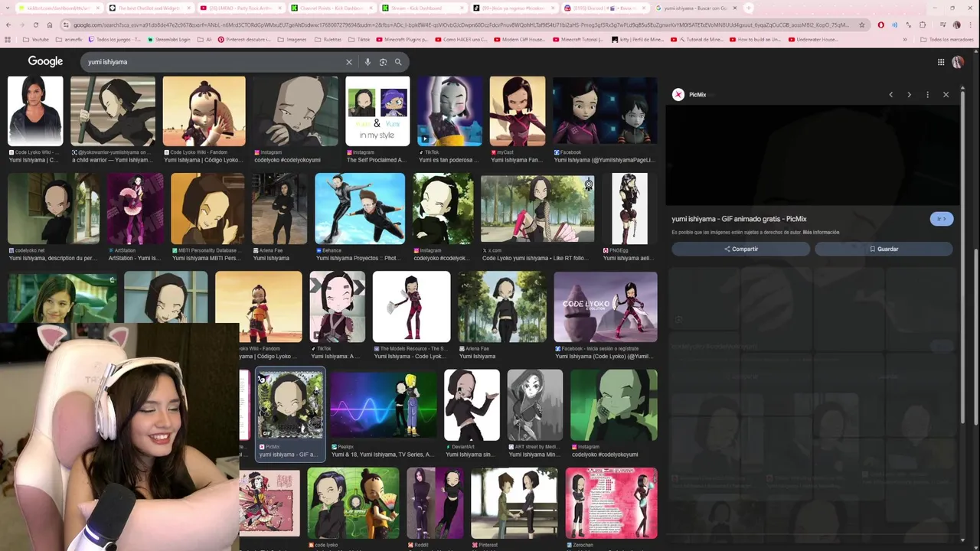Open the Code Lyoko Wiki real-actress thumbnail
Image resolution: width=980 pixels, height=551 pixels.
35,111
